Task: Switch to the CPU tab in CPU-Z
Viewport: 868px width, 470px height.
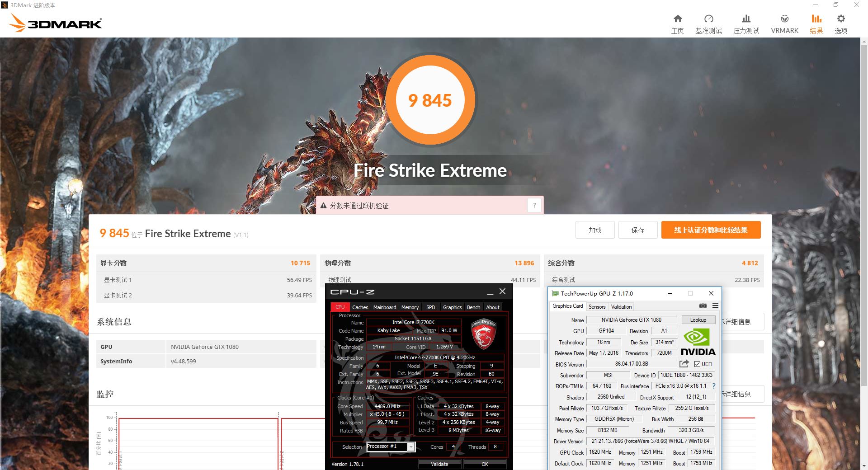Action: [340, 307]
